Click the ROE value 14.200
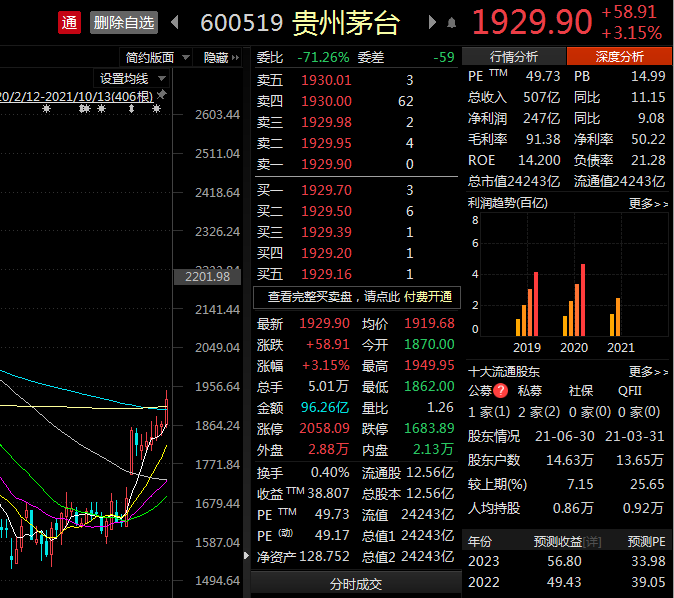The height and width of the screenshot is (598, 674). coord(539,160)
